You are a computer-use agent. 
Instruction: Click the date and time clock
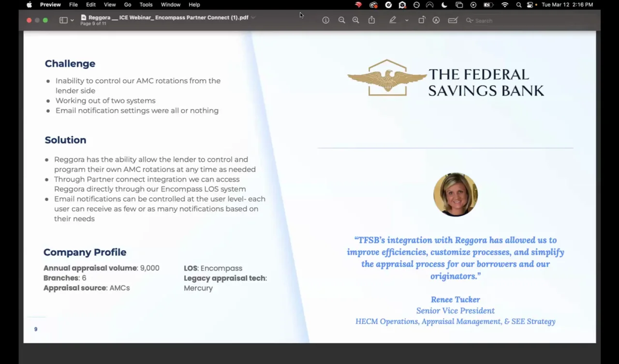coord(567,5)
